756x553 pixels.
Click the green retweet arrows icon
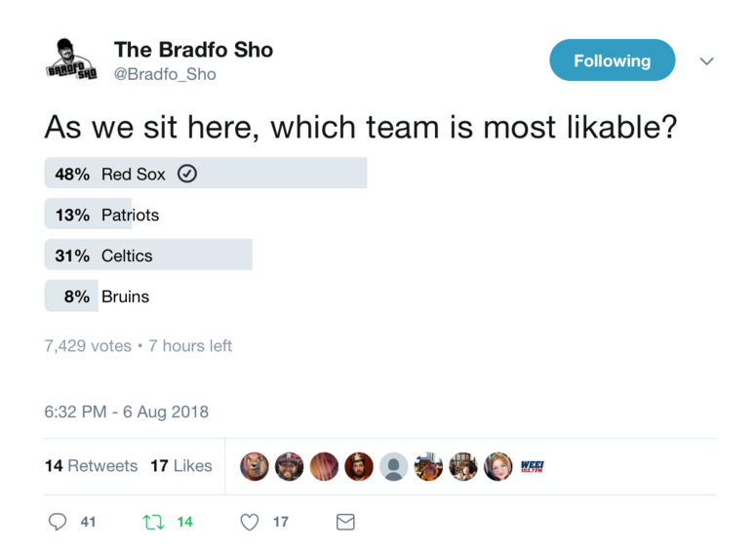click(153, 522)
